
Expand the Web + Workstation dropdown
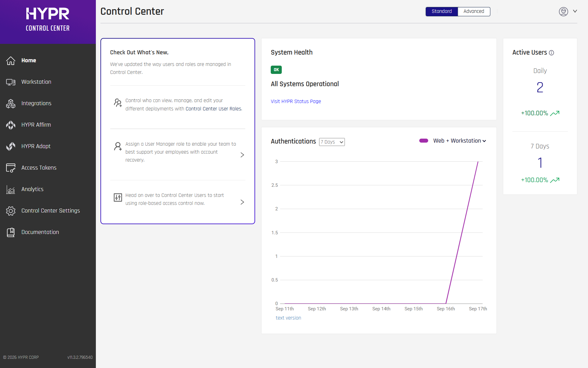pos(460,141)
